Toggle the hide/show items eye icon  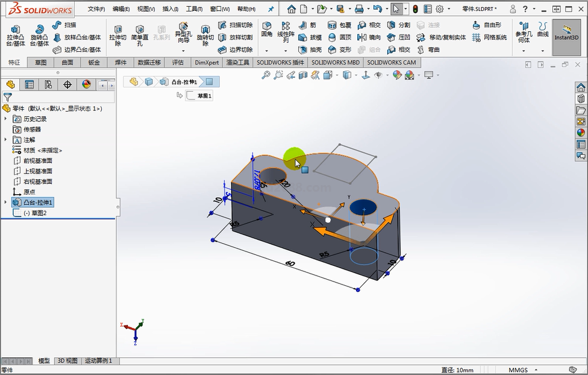tap(378, 75)
